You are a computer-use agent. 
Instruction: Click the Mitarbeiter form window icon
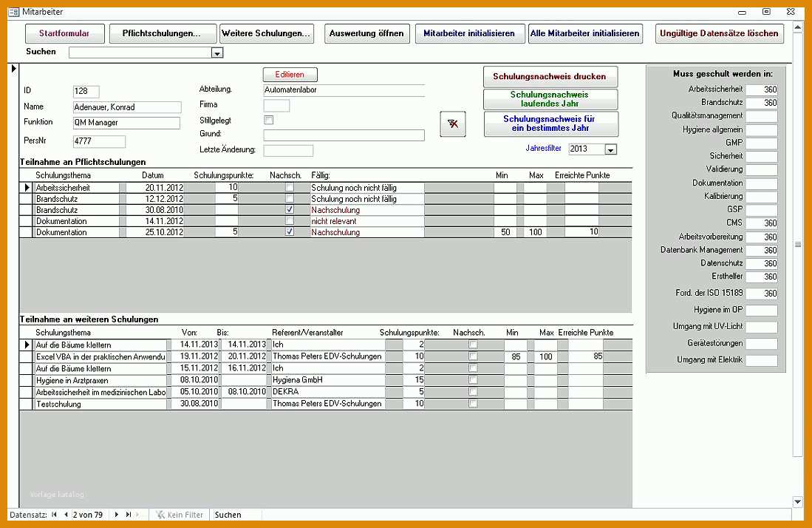(x=13, y=12)
